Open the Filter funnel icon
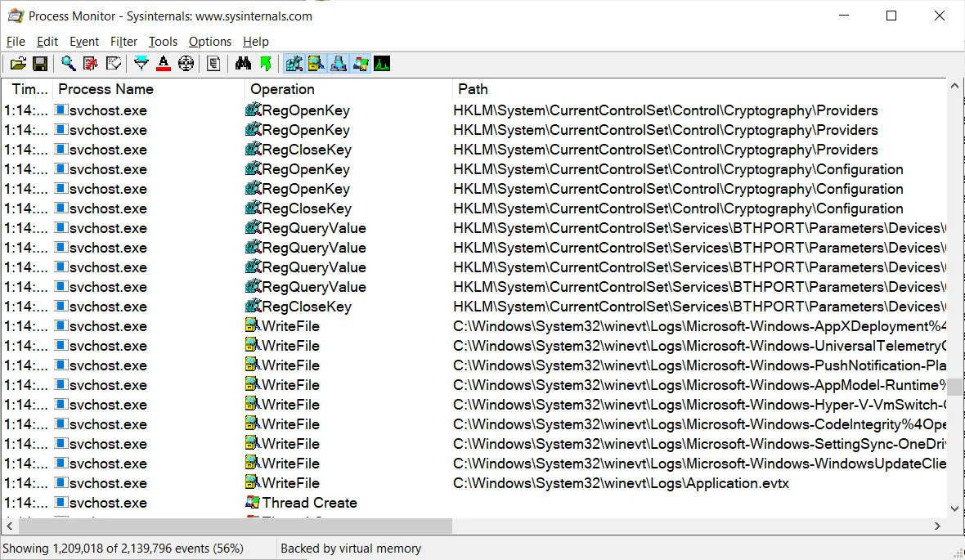The width and height of the screenshot is (965, 560). 141,64
